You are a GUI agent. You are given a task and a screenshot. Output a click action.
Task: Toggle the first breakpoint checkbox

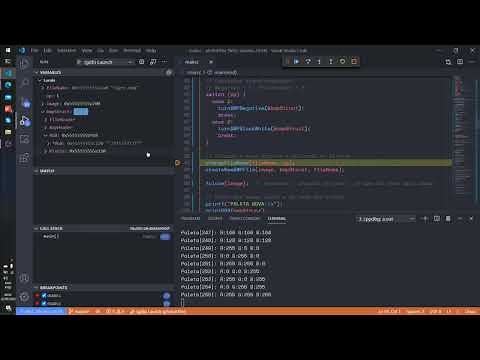(44, 295)
